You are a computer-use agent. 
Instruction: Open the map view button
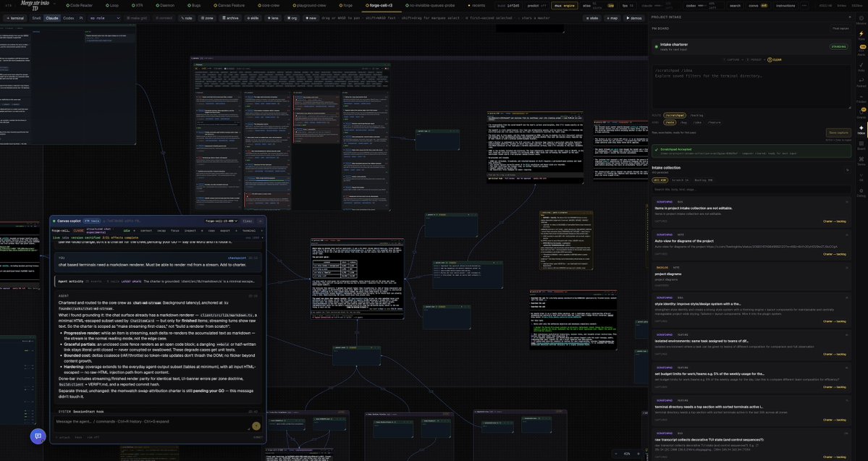(x=612, y=18)
